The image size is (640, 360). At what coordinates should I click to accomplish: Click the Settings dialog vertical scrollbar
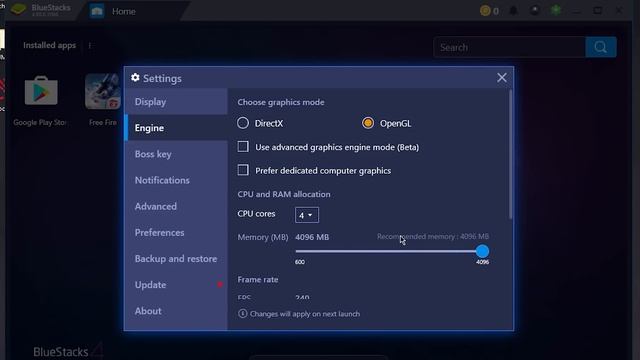(x=510, y=154)
